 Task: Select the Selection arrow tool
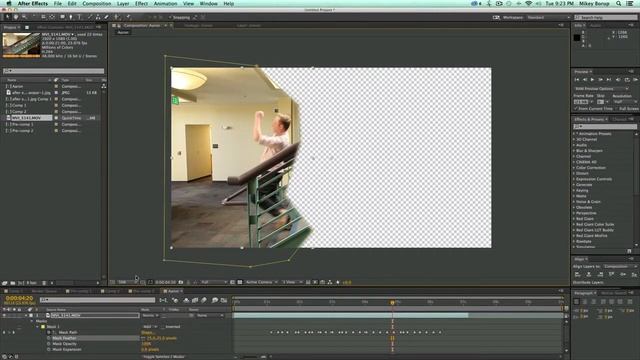click(x=7, y=17)
